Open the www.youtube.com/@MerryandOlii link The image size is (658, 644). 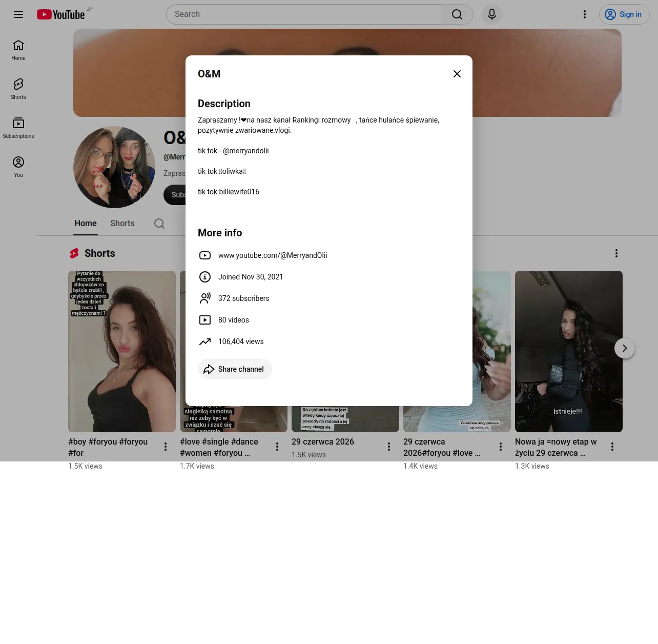pos(273,255)
